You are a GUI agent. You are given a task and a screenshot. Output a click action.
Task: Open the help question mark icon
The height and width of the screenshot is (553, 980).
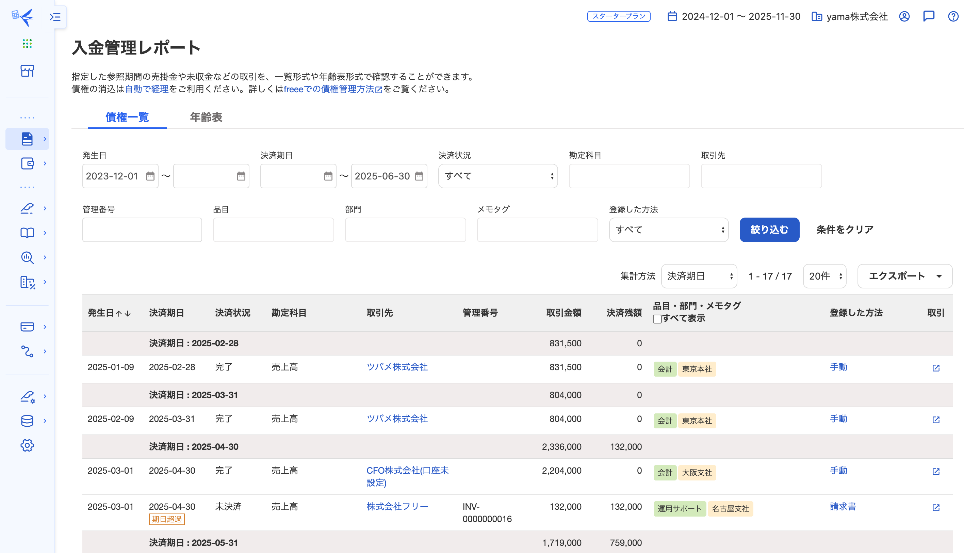tap(953, 16)
